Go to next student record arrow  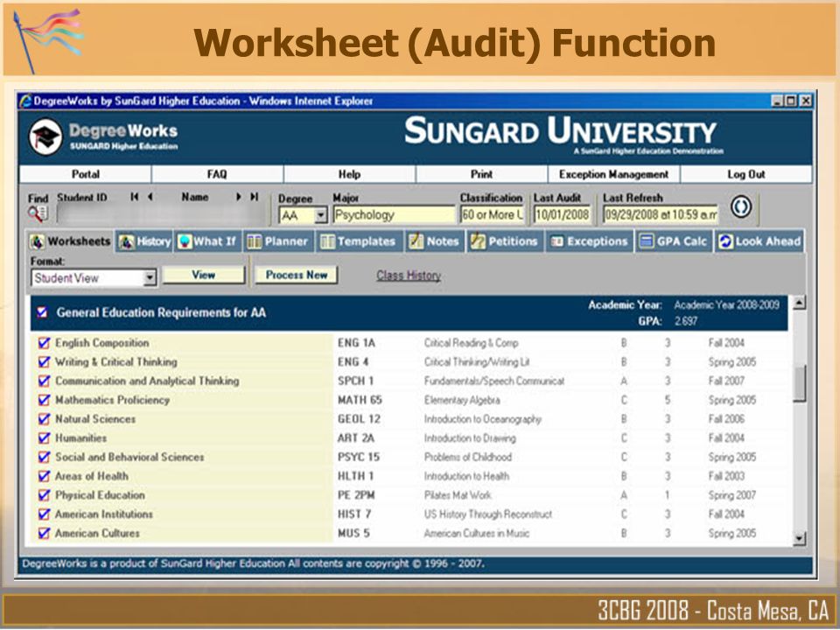point(238,197)
